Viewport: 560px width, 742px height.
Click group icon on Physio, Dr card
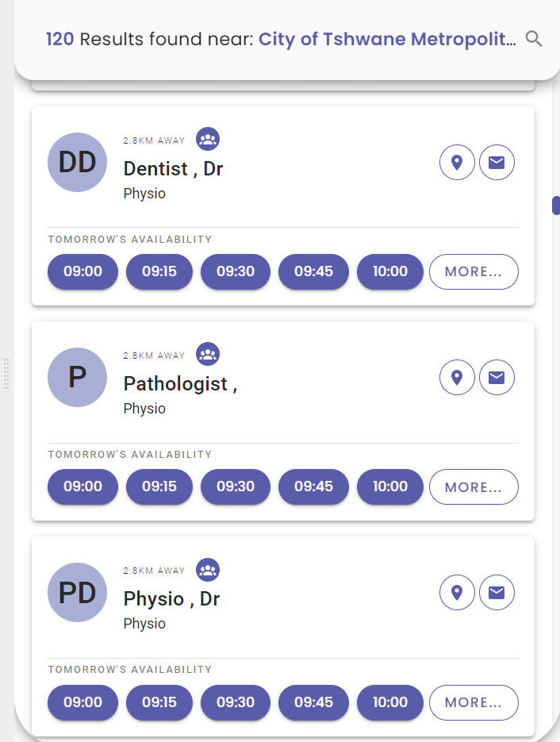208,569
